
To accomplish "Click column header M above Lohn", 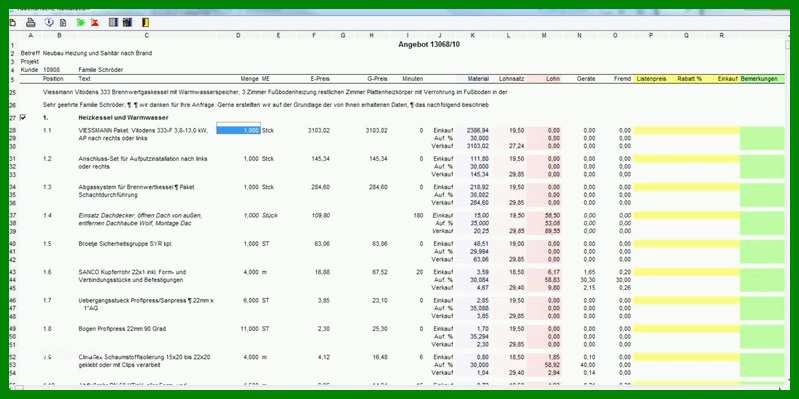I will [x=544, y=35].
